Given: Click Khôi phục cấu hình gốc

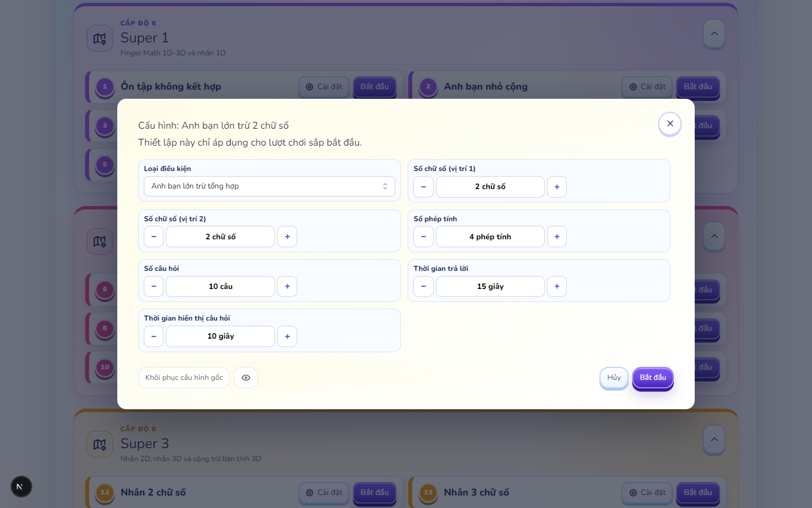Looking at the screenshot, I should pos(184,378).
